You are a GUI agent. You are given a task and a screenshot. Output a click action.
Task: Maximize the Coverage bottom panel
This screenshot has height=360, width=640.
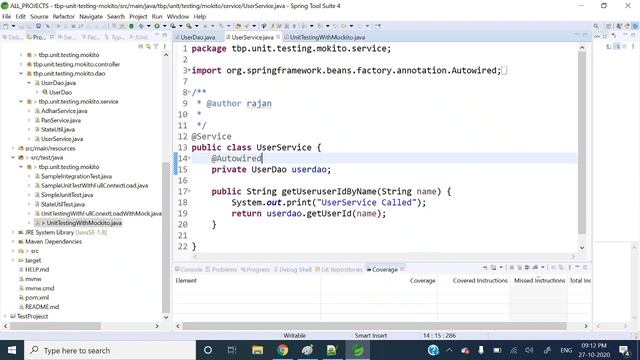(585, 268)
